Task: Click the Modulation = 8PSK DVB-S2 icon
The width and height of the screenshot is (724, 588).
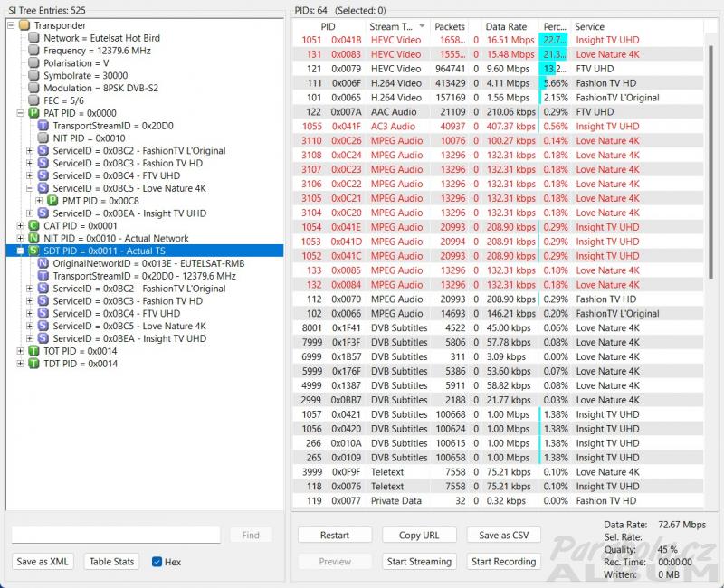Action: pyautogui.click(x=33, y=87)
